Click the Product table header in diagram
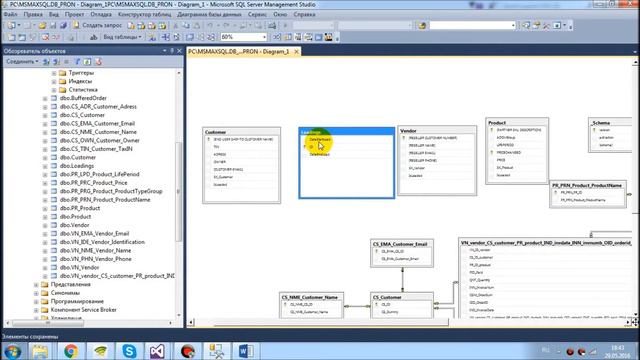The height and width of the screenshot is (360, 640). [517, 122]
